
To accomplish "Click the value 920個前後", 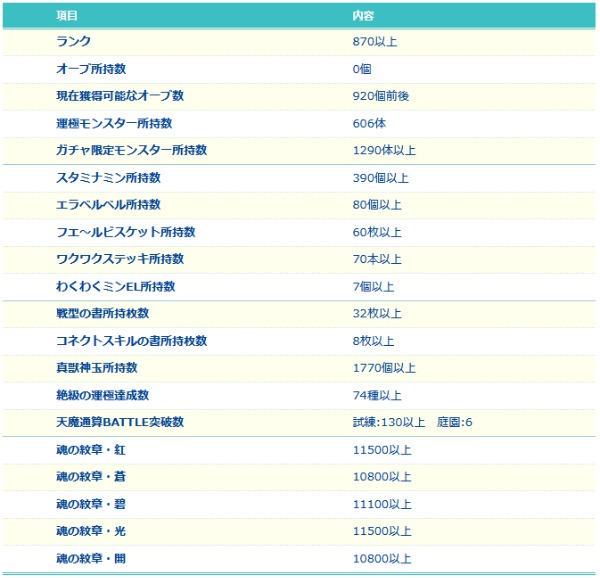I will 381,96.
